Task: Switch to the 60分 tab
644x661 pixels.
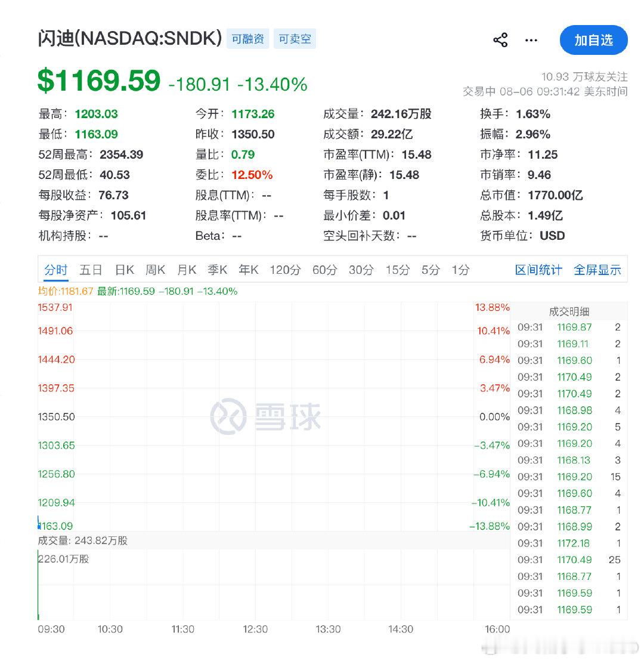Action: [x=324, y=270]
